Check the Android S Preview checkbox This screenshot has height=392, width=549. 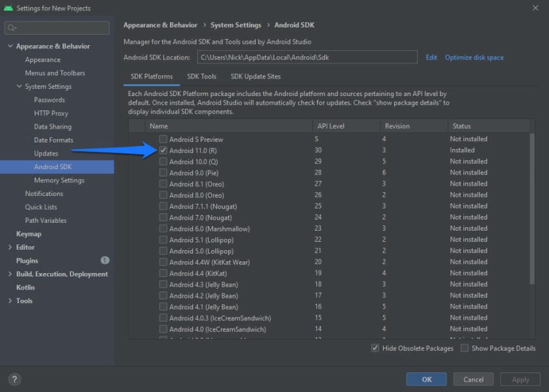click(163, 139)
